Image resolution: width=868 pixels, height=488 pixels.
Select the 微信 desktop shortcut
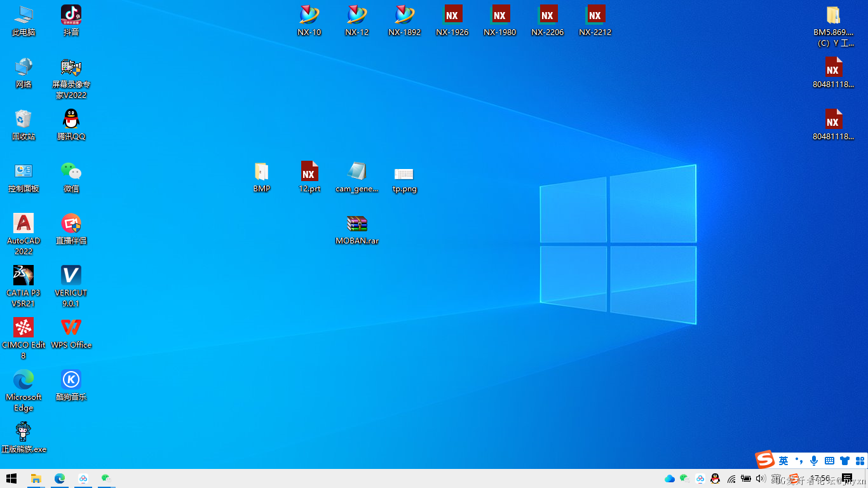pos(71,177)
